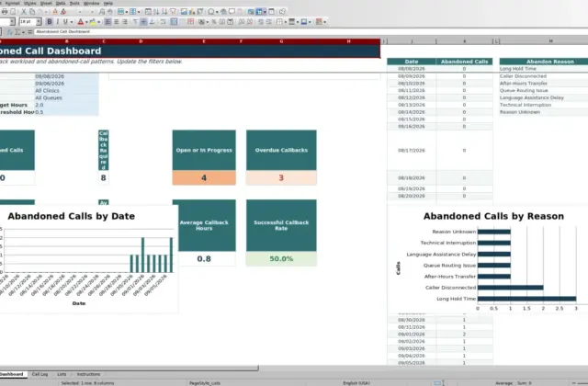Screen dimensions: 588x386
Task: Click the horizontal scrollbar above sheet tabs
Action: pyautogui.click(x=129, y=369)
